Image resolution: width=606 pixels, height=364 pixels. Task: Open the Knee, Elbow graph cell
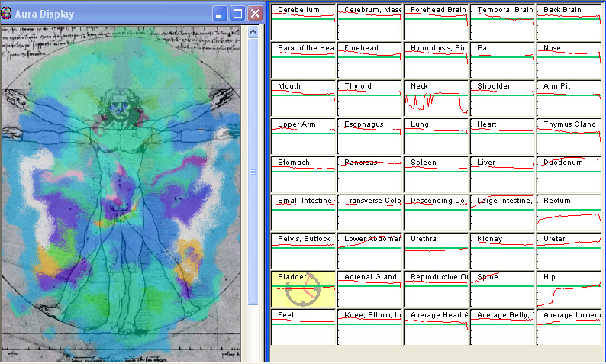click(370, 327)
